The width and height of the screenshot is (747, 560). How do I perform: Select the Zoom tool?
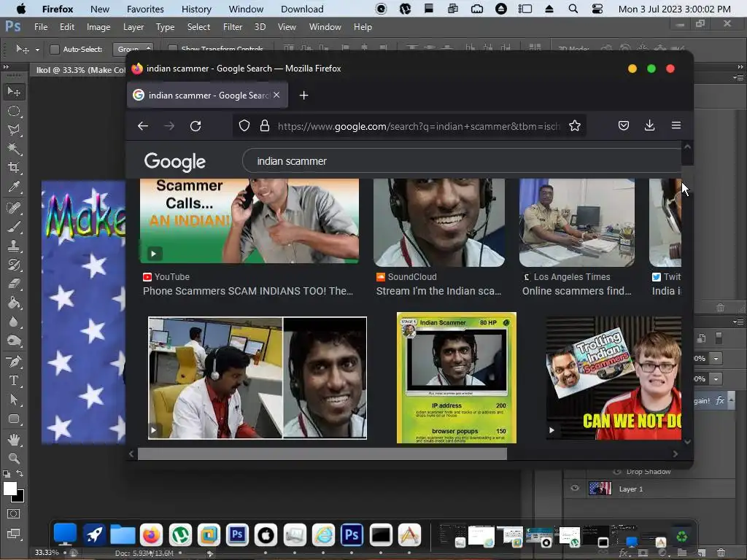(14, 459)
